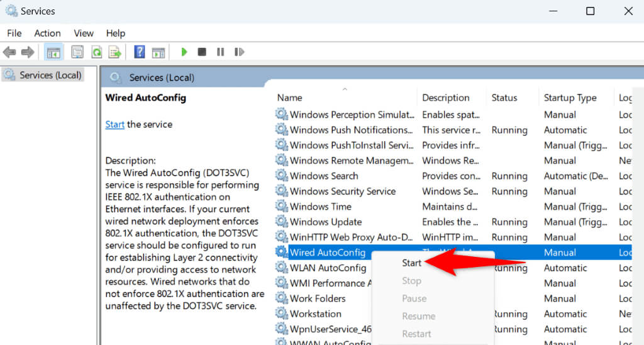Screen dimensions: 644x345
Task: Click the Services (Local) pane header
Action: [x=162, y=77]
